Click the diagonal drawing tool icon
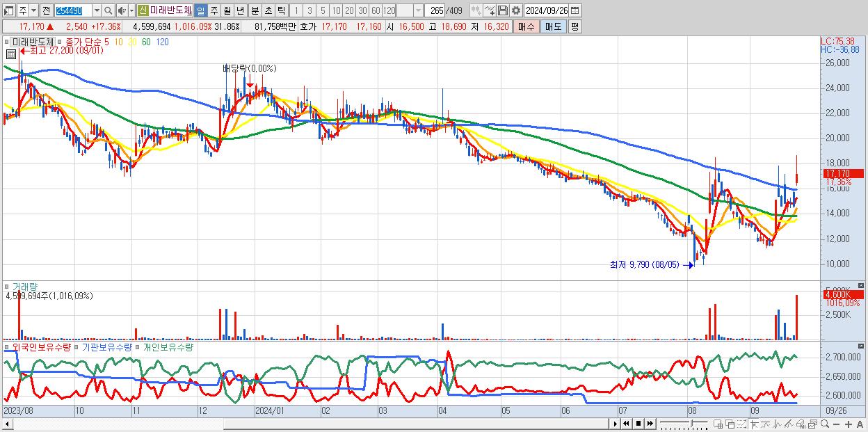The width and height of the screenshot is (868, 432). click(x=789, y=424)
